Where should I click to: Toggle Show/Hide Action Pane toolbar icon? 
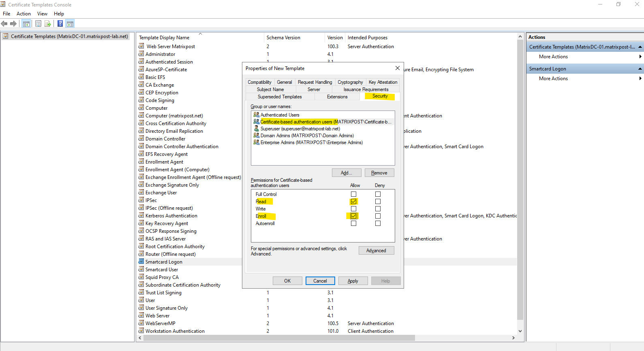click(70, 23)
